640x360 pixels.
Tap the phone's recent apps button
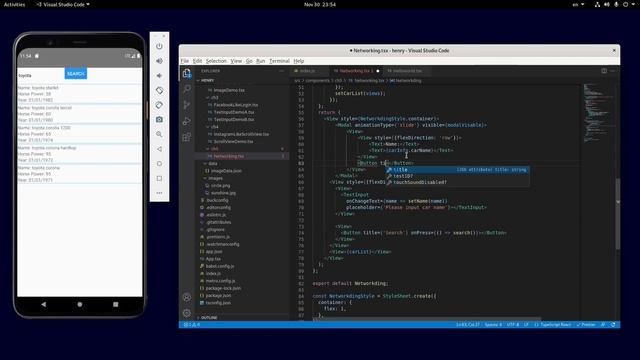pos(116,304)
